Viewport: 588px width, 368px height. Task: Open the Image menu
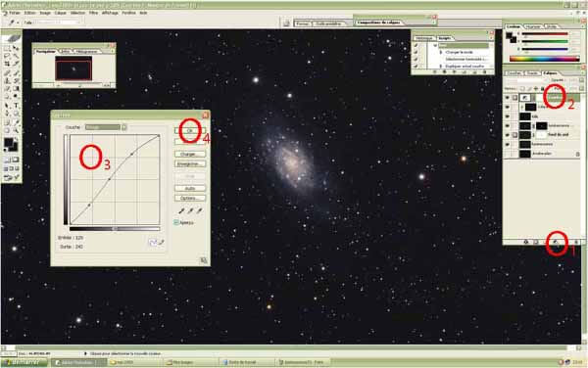[45, 13]
